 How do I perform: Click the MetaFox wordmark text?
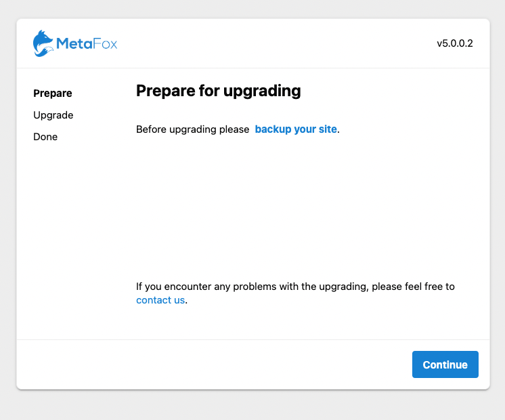[87, 44]
